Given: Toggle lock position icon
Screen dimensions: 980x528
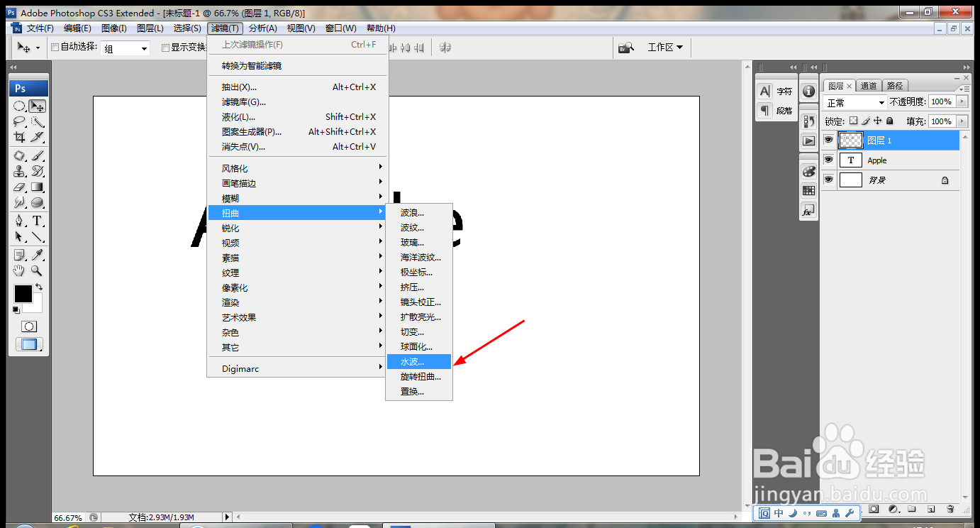Looking at the screenshot, I should pos(877,121).
